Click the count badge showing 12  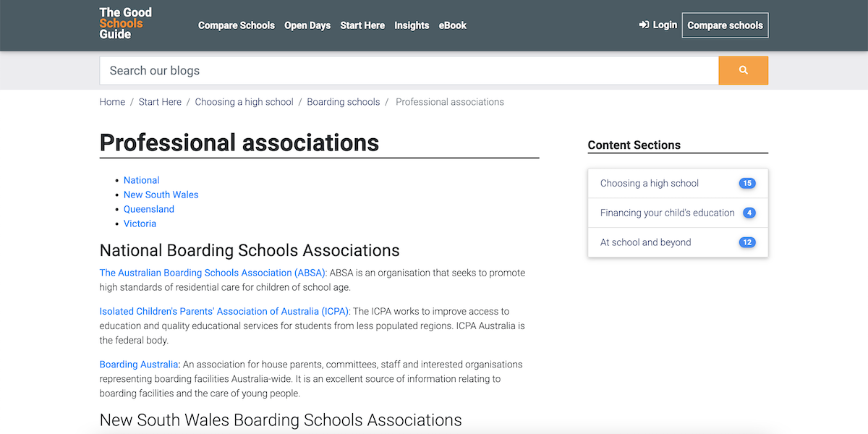coord(746,242)
